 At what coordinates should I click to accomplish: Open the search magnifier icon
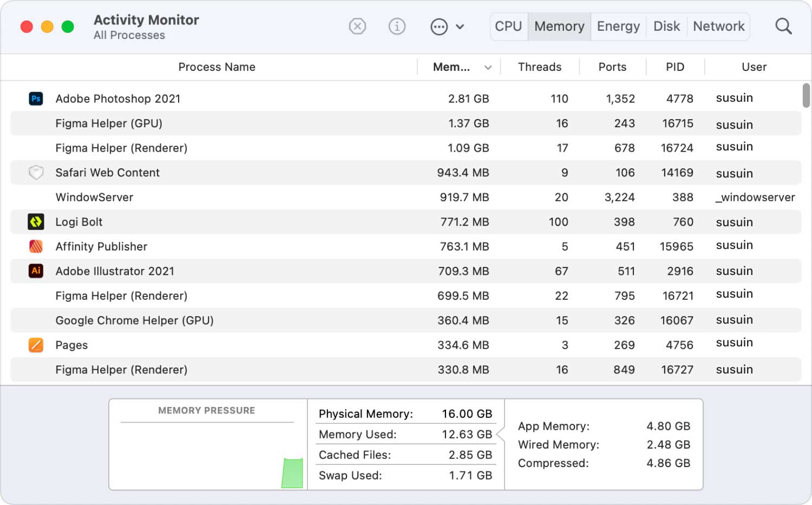point(783,26)
